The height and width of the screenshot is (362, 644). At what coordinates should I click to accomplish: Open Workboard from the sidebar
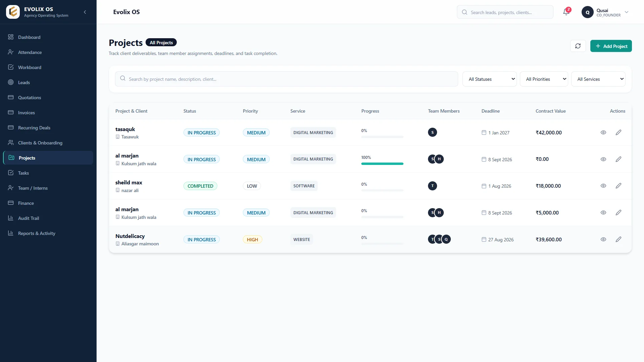(x=48, y=67)
